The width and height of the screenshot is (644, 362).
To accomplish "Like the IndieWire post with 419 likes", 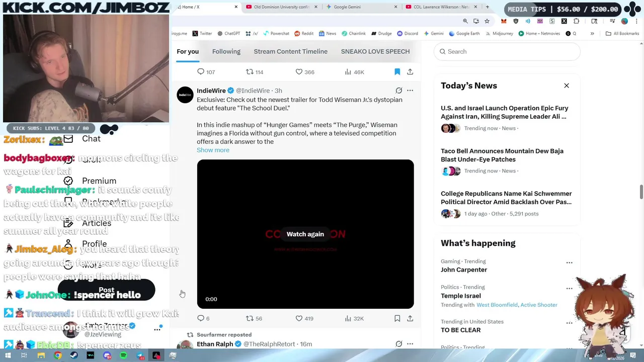I will 304,318.
